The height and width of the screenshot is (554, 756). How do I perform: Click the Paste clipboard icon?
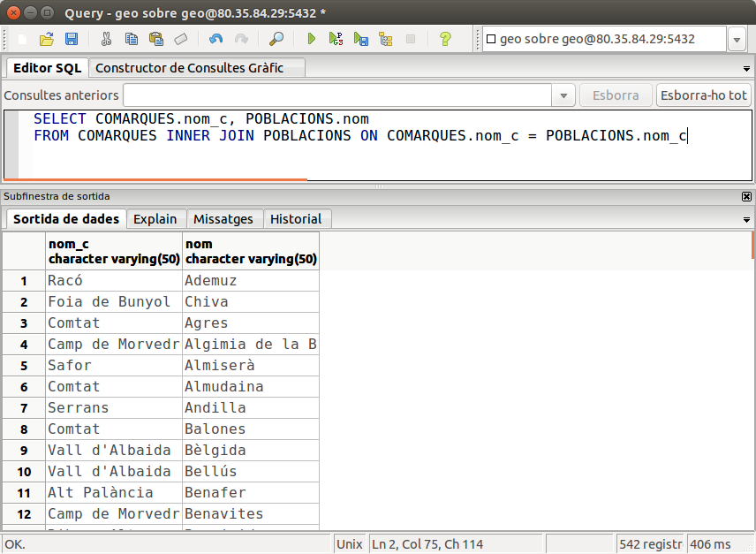coord(156,39)
